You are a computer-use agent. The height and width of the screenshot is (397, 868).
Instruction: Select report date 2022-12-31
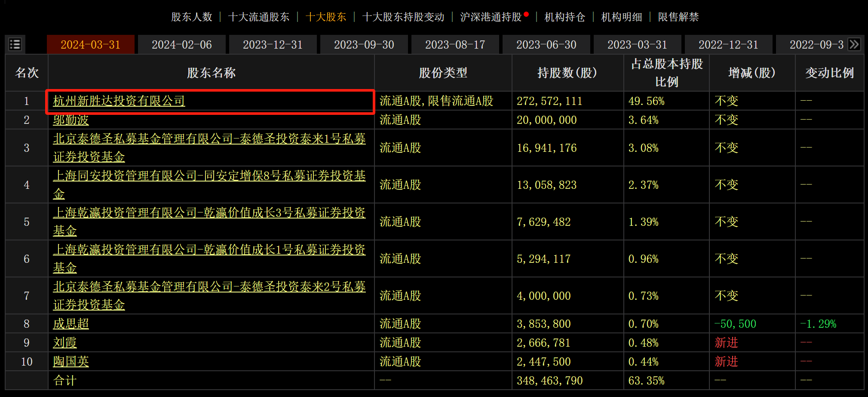tap(729, 45)
